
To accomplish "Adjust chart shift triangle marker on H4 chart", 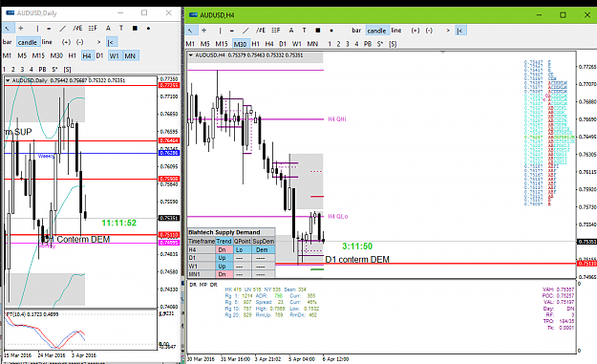I will (442, 53).
